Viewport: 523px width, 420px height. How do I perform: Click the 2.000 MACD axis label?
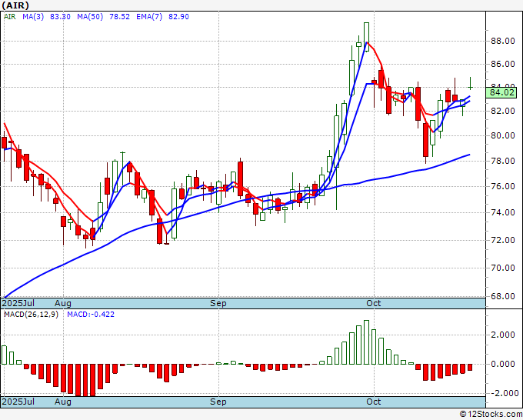pyautogui.click(x=502, y=335)
